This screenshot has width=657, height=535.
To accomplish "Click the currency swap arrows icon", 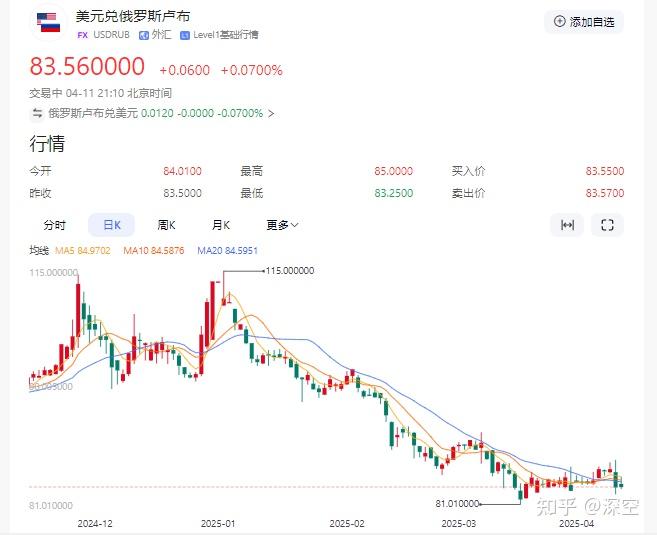I will (x=37, y=113).
